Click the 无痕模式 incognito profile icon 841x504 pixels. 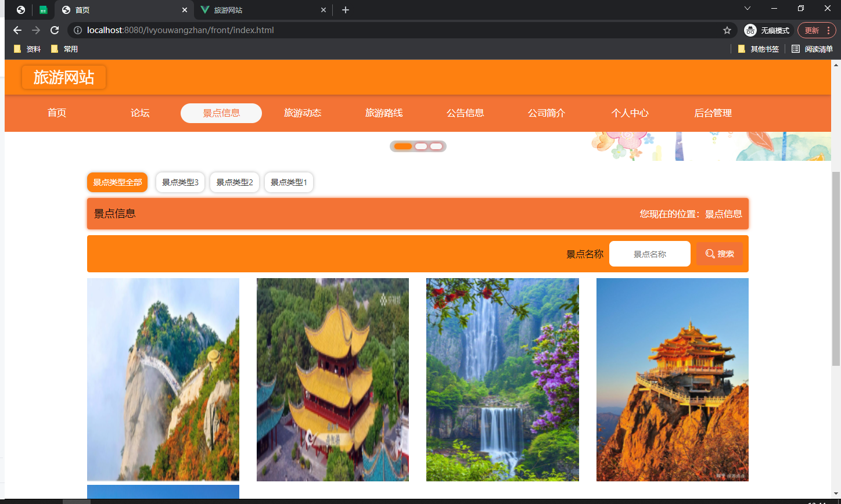point(749,30)
